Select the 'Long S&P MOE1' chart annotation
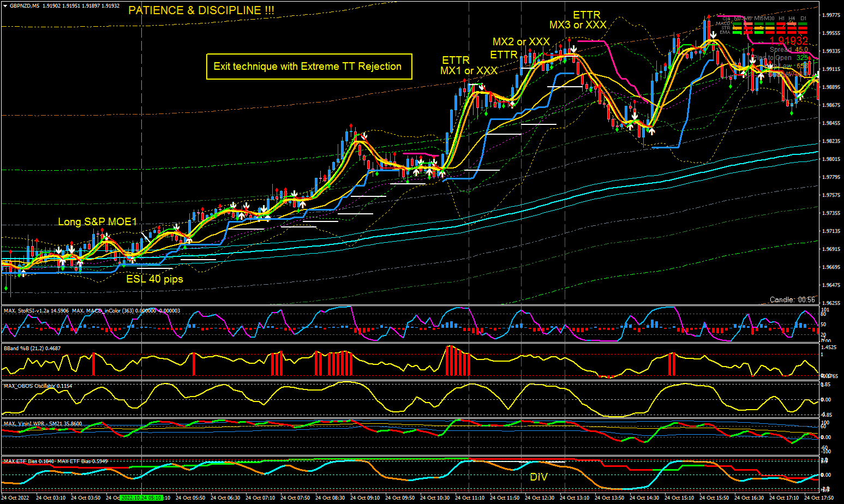Viewport: 844px width, 504px height. (98, 222)
